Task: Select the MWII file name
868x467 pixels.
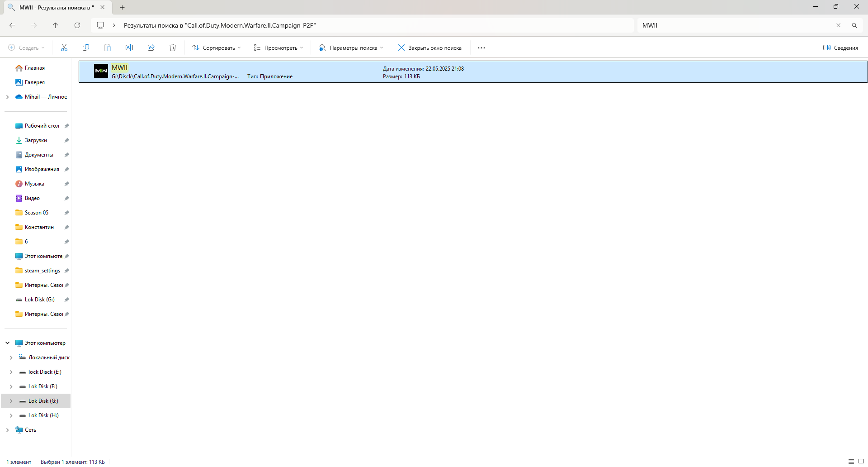Action: [x=120, y=68]
